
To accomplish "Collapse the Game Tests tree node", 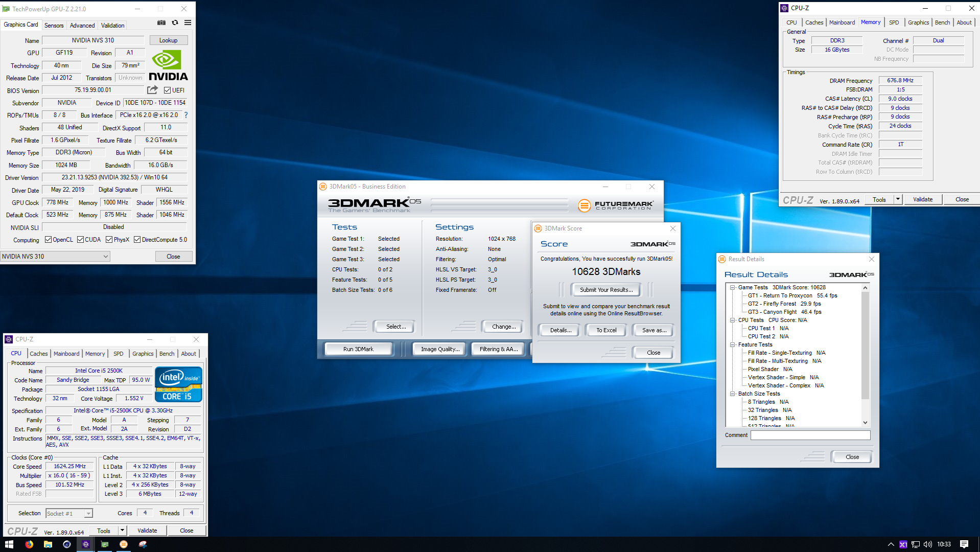I will click(732, 288).
